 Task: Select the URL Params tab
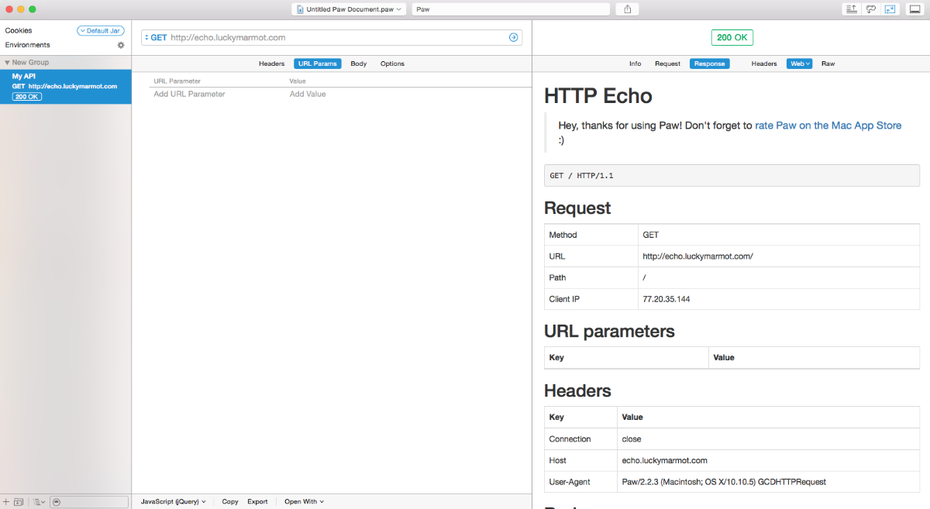[317, 63]
